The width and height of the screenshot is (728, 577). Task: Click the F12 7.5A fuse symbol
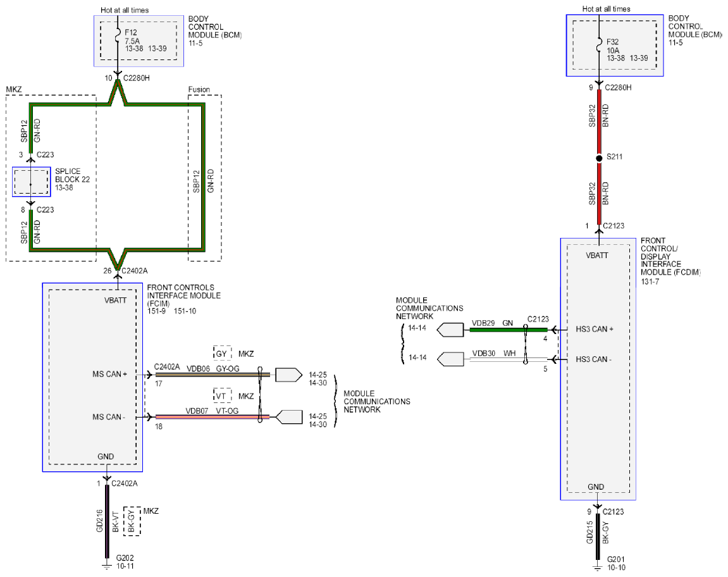click(118, 35)
